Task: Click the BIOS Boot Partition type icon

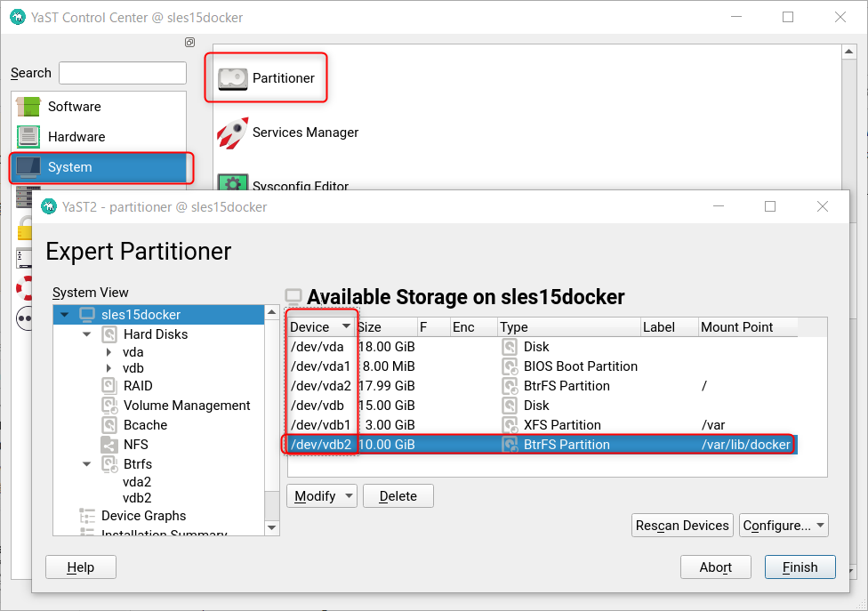Action: pyautogui.click(x=510, y=366)
